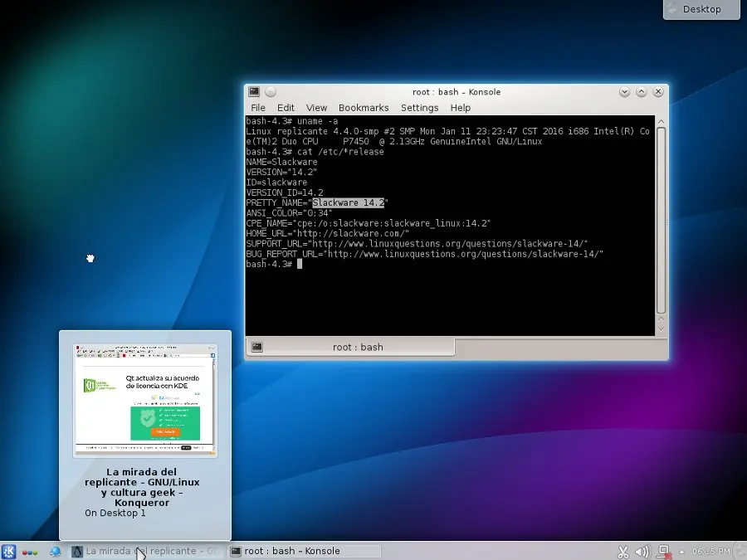Click the HOME_URL slackware.com line

327,233
